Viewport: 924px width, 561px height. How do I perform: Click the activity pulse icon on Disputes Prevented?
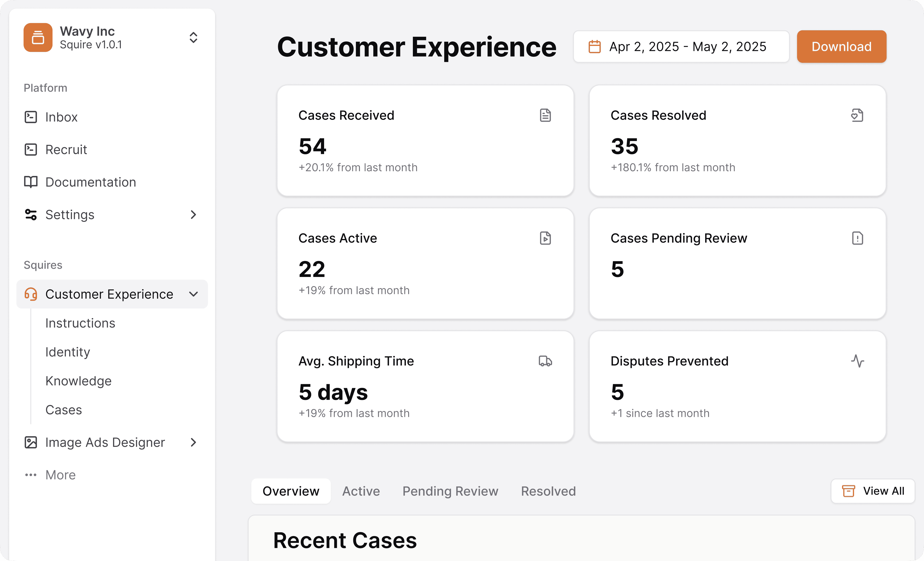(x=857, y=361)
